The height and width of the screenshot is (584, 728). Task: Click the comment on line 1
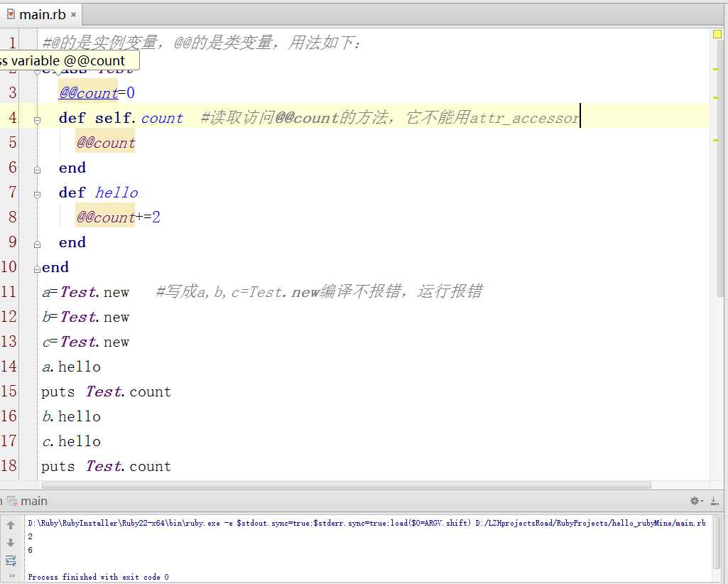click(201, 43)
